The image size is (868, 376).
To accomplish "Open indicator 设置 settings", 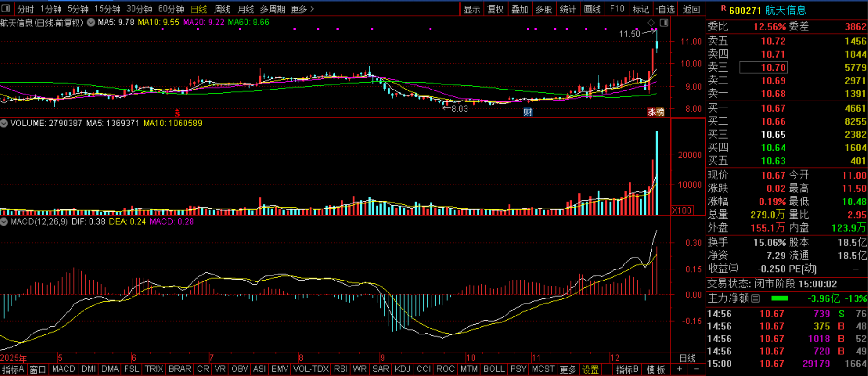I will (x=591, y=370).
